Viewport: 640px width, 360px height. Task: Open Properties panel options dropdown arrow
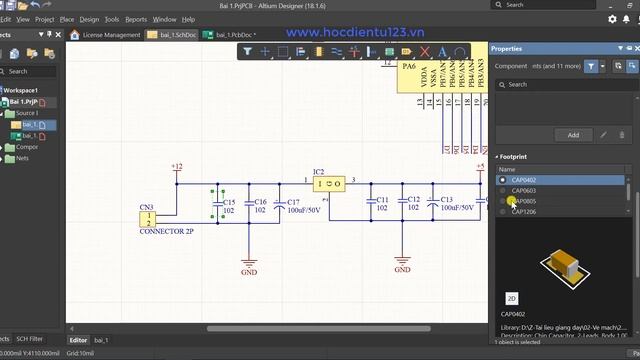click(x=620, y=49)
